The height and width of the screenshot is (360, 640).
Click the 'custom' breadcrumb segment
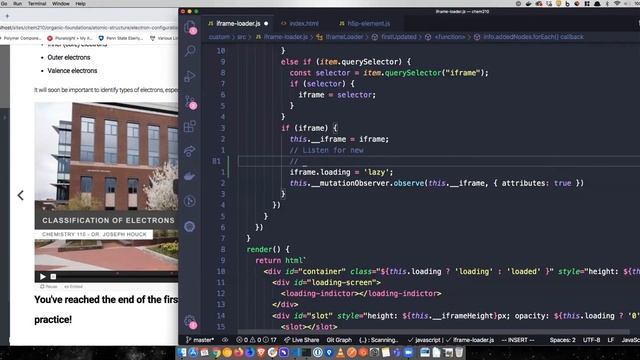point(219,37)
